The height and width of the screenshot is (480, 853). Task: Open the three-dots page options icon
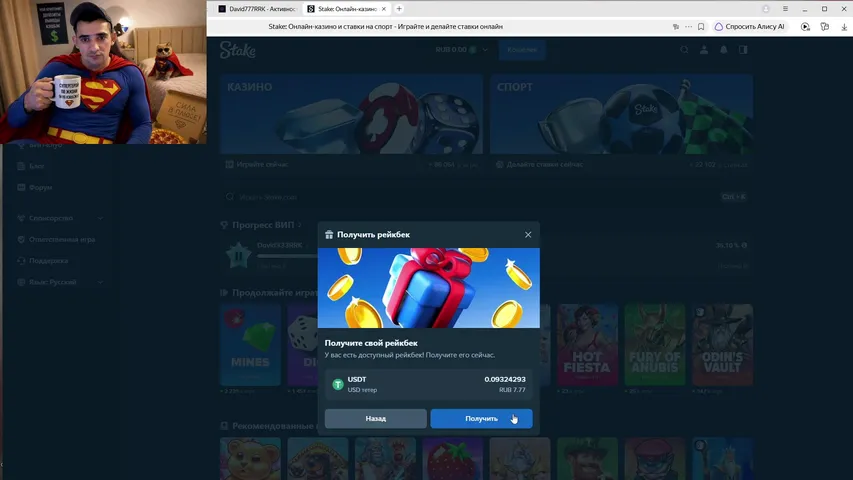click(x=689, y=26)
